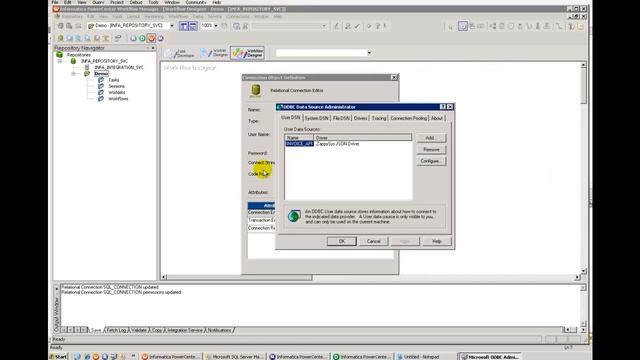Click the Configure button
This screenshot has width=640, height=360.
pos(431,161)
